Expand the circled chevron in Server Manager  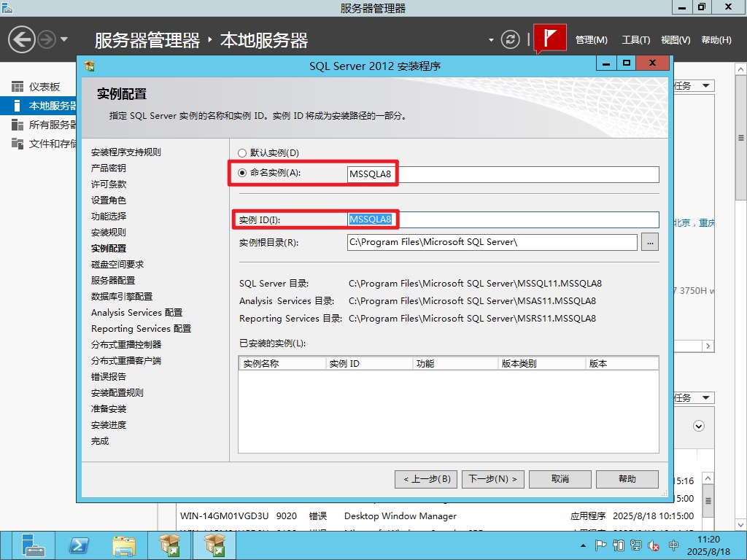(699, 426)
